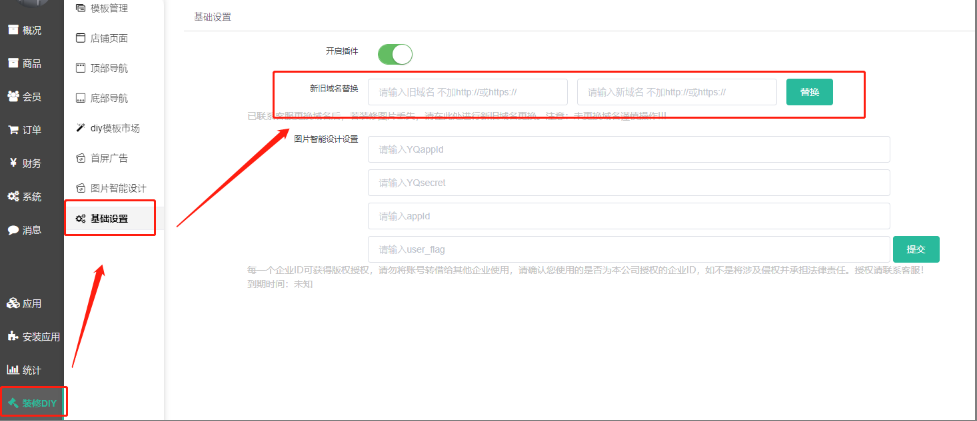
Task: Click the 替换 replace button
Action: pyautogui.click(x=809, y=92)
